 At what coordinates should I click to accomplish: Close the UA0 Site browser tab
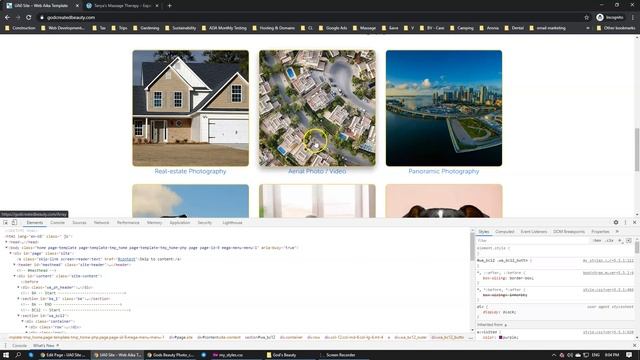[77, 6]
